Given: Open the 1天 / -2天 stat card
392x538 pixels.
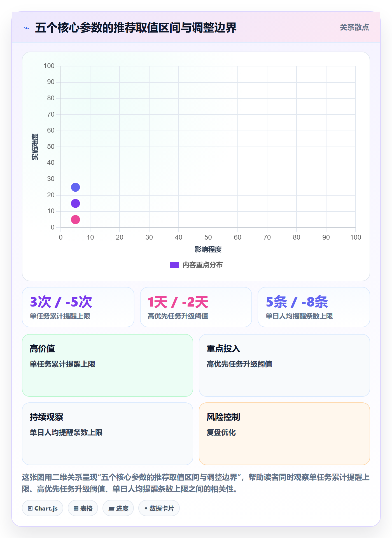Looking at the screenshot, I should coord(196,307).
